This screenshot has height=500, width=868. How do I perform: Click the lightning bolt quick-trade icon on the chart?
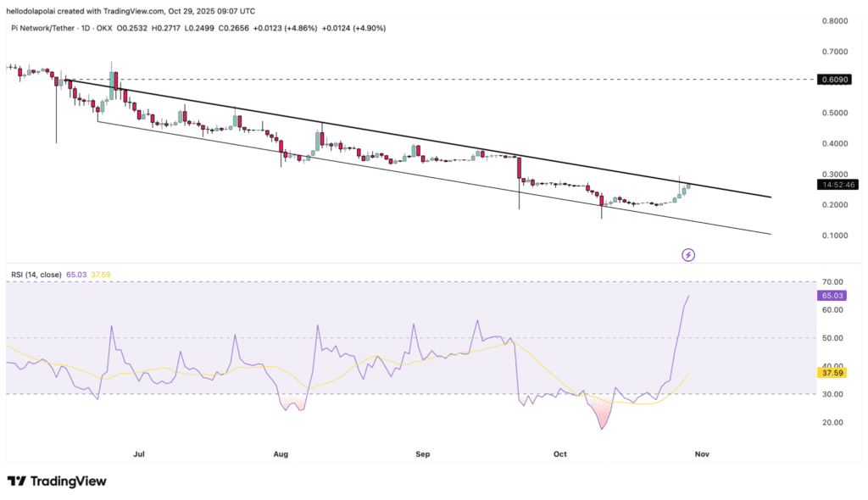pos(688,254)
